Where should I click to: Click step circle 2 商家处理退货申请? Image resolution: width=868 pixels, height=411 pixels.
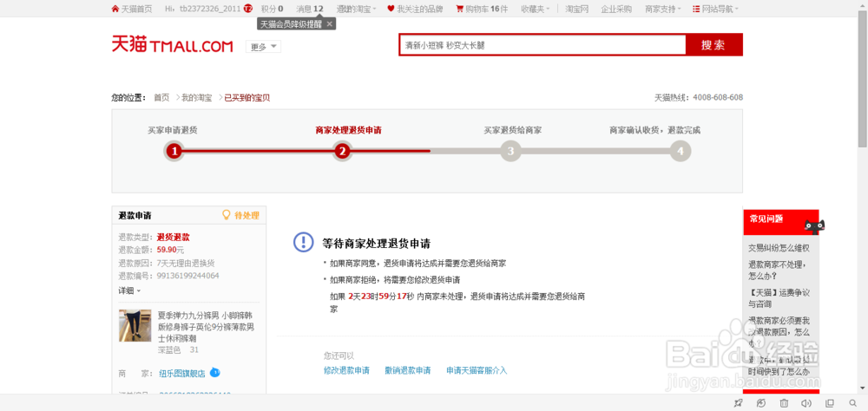[343, 151]
